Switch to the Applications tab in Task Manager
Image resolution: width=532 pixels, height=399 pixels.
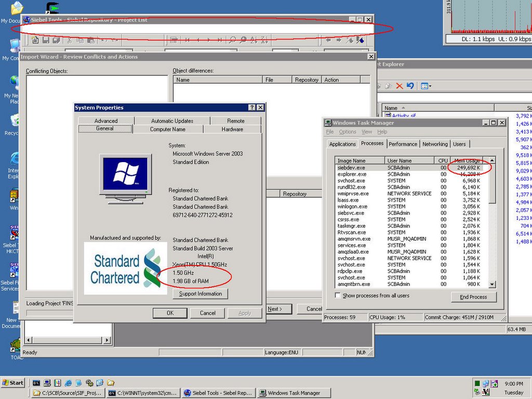click(x=342, y=144)
